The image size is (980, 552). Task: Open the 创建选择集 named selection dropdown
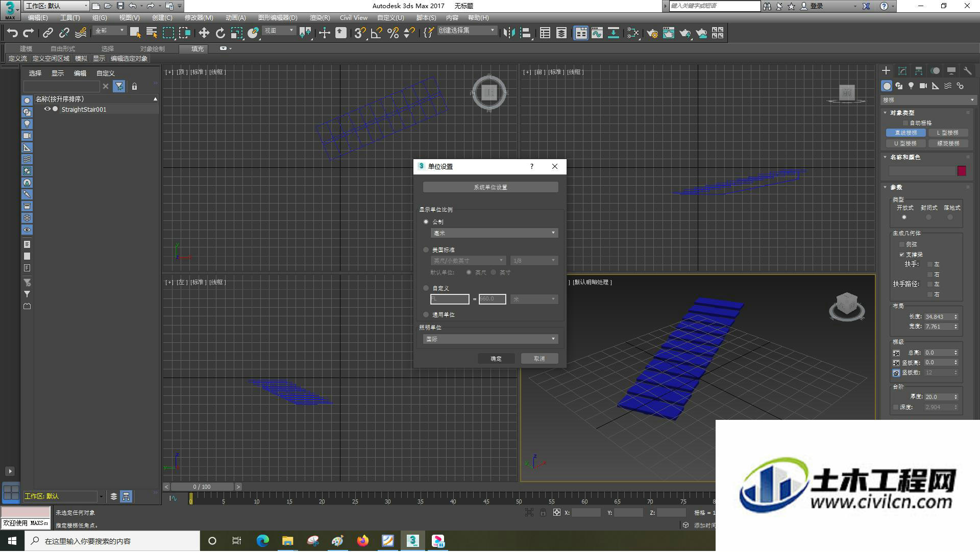tap(467, 31)
